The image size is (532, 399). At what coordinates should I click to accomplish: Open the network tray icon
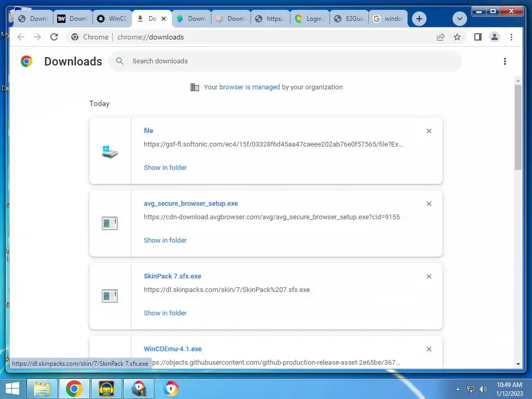[x=471, y=389]
